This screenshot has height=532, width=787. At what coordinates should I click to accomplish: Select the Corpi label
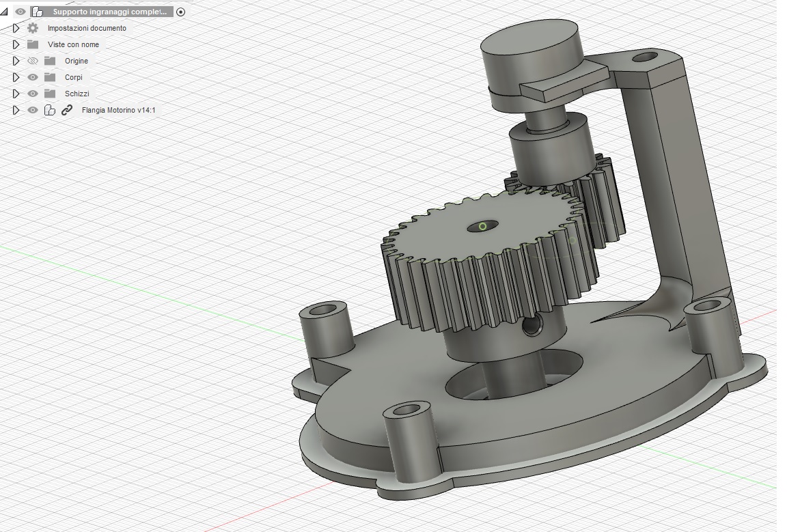[x=73, y=77]
